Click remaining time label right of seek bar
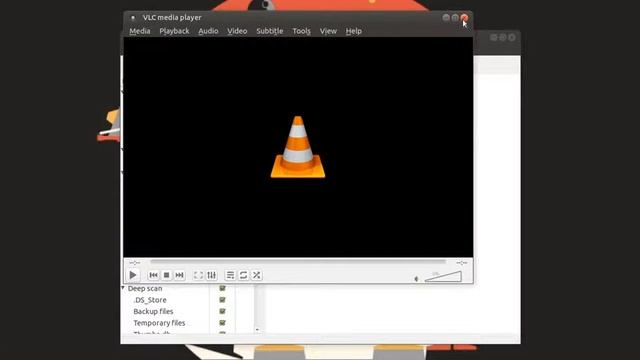The image size is (640, 360). tap(462, 263)
